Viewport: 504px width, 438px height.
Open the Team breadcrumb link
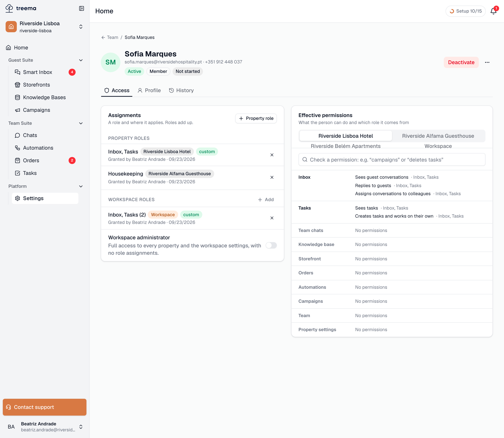[x=113, y=37]
